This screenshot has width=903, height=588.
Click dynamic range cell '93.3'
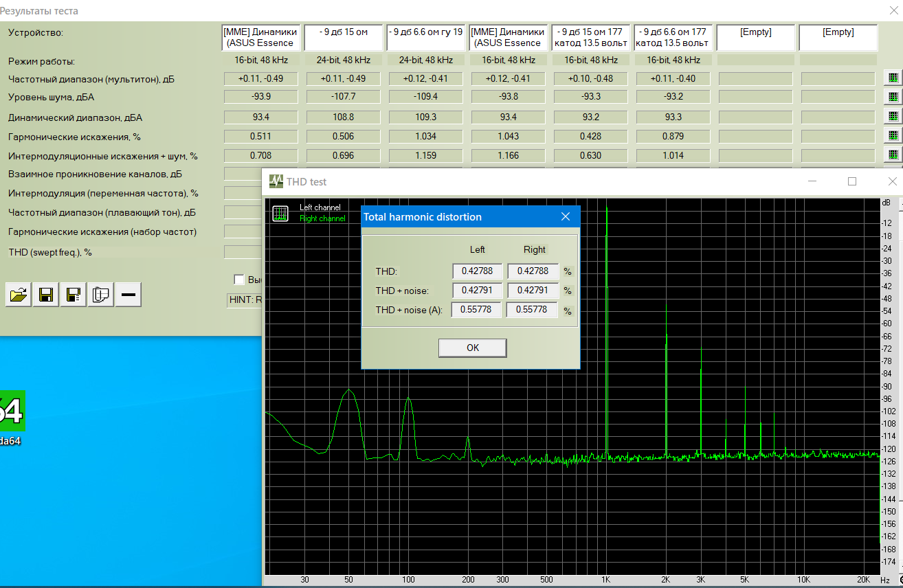click(x=673, y=117)
